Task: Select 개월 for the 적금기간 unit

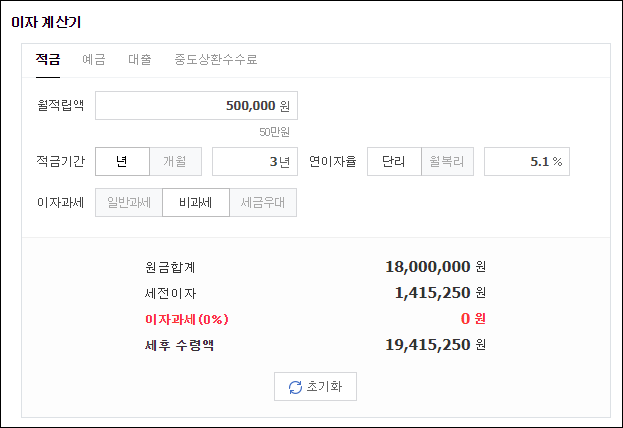Action: click(176, 161)
